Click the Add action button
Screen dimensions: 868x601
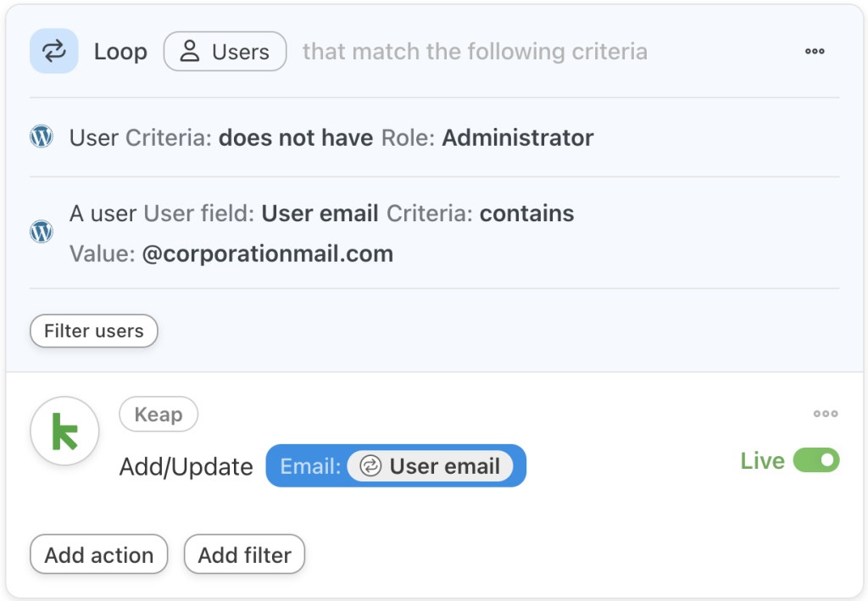98,554
